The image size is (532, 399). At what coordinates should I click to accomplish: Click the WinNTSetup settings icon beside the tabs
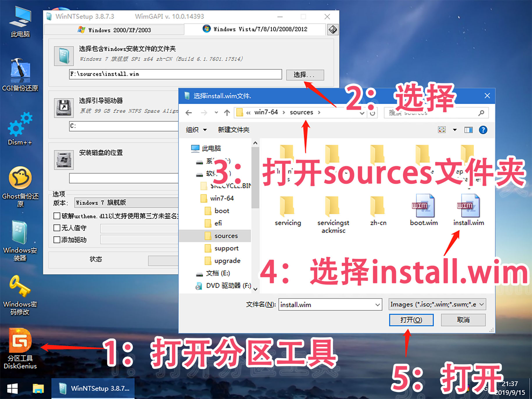pyautogui.click(x=333, y=29)
